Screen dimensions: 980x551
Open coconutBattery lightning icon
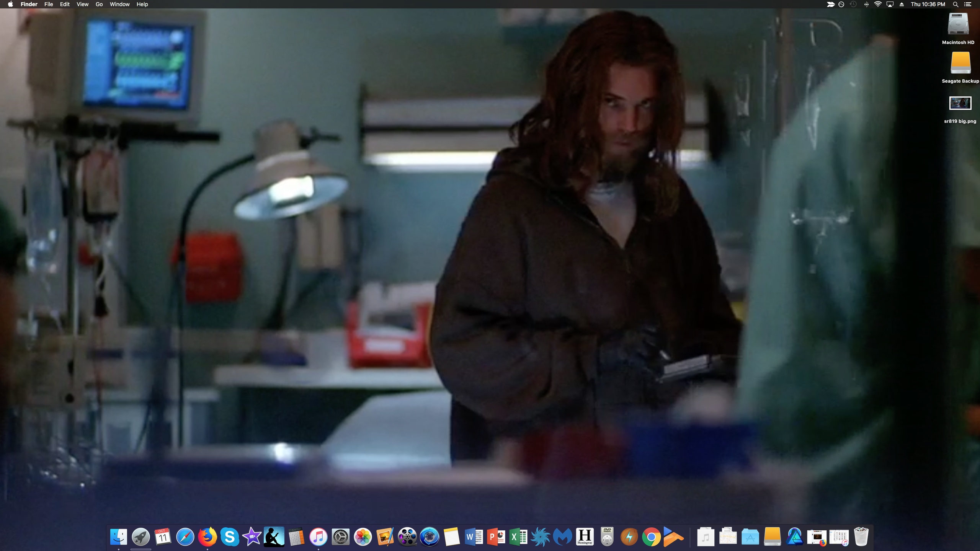(629, 537)
